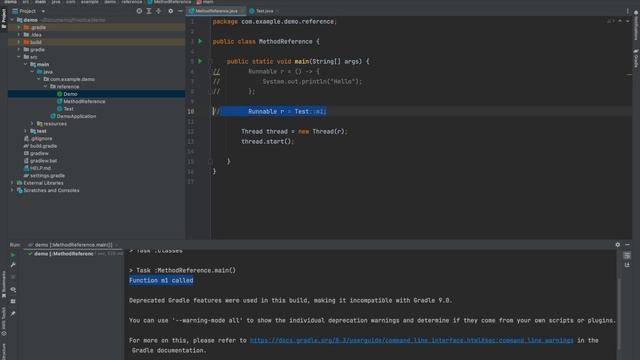Rerun the demo run configuration
Viewport: 640px width, 360px height.
point(13,255)
